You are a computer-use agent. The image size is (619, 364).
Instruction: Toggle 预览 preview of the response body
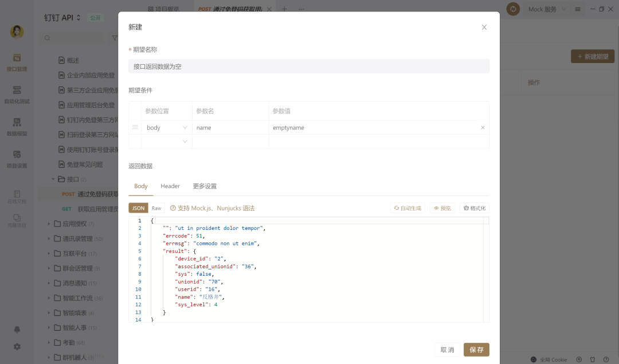click(442, 208)
